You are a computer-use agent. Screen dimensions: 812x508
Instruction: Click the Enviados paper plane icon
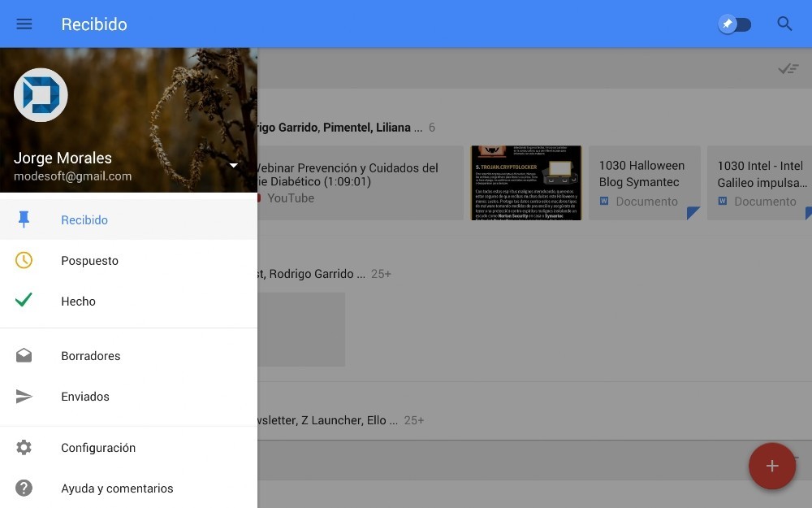pos(24,397)
